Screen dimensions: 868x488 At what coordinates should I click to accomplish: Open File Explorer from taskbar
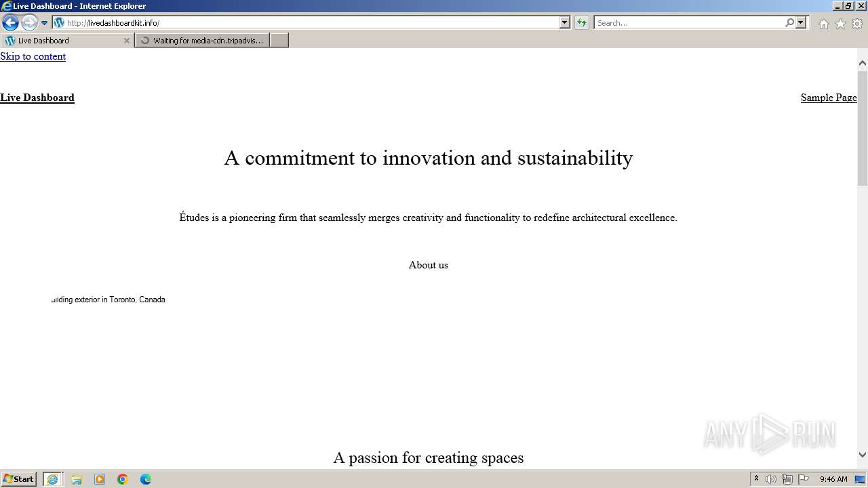pyautogui.click(x=77, y=479)
